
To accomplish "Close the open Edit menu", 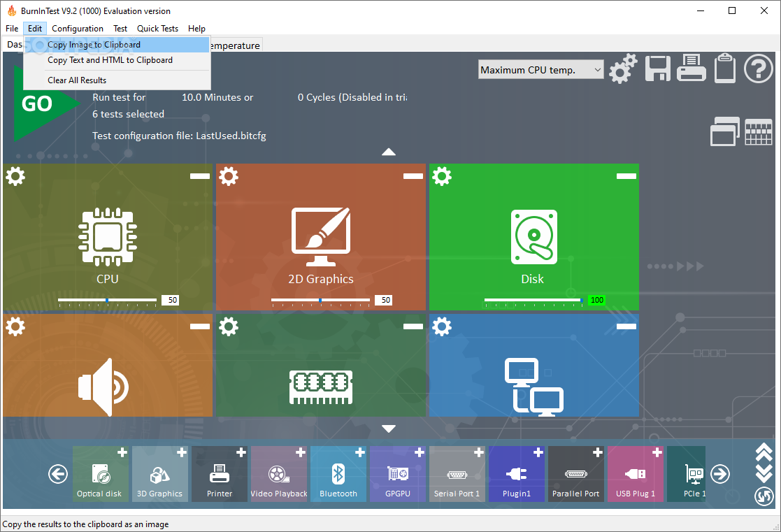I will (x=35, y=29).
